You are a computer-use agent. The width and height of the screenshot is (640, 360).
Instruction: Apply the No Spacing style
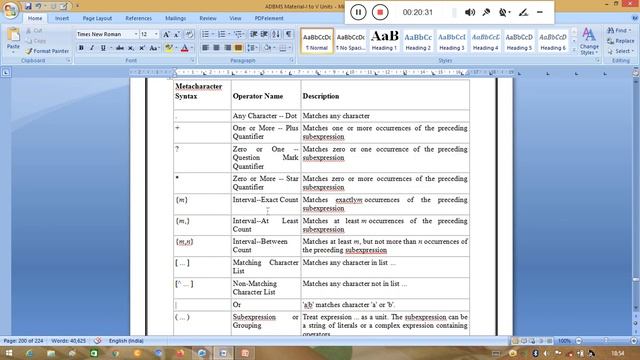coord(351,40)
